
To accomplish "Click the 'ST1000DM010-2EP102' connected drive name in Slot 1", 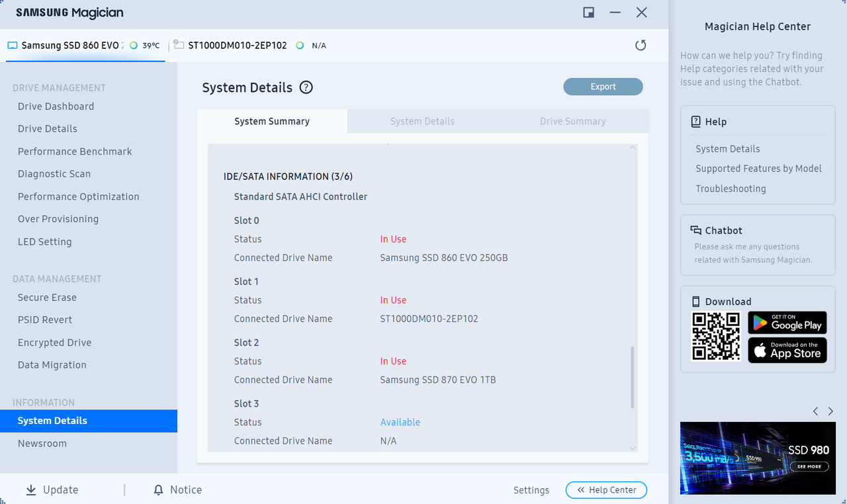I will [x=429, y=319].
